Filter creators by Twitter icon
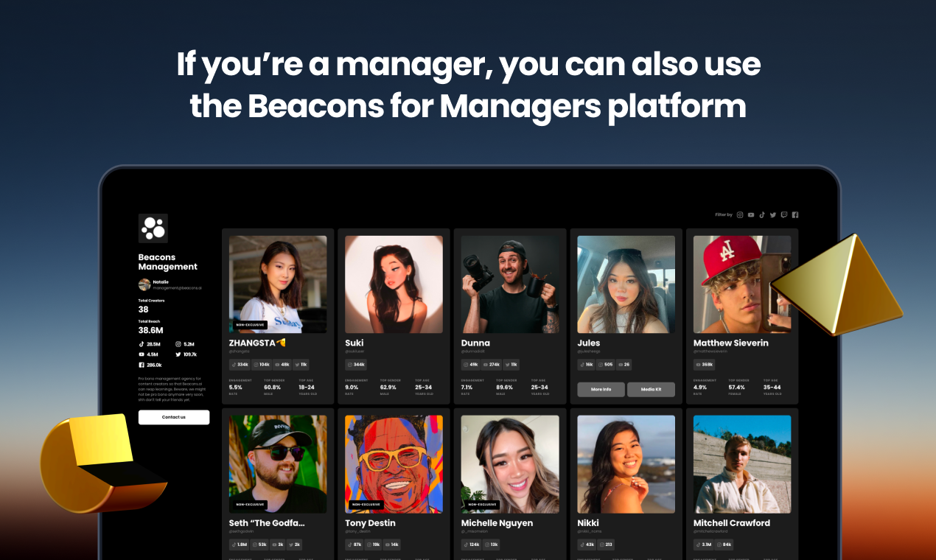 tap(773, 215)
